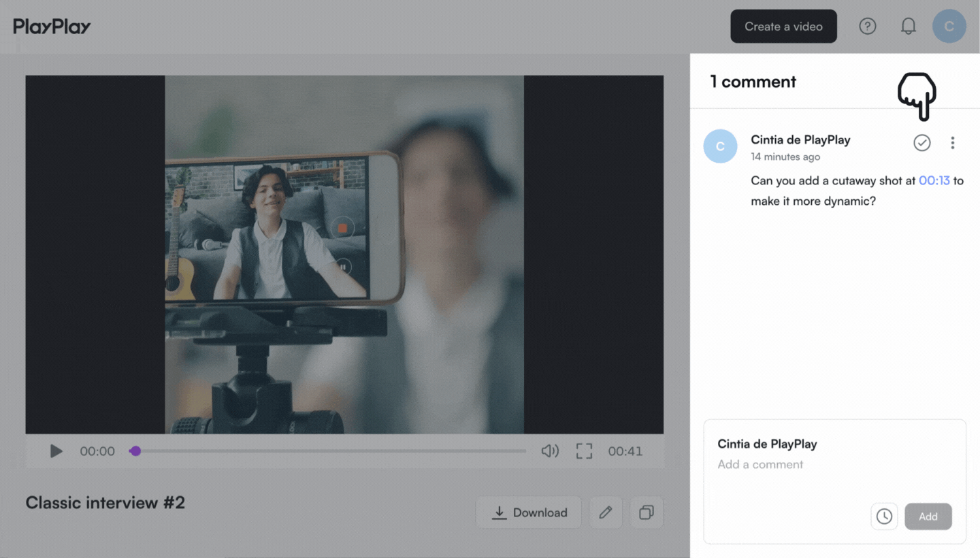Enter fullscreen mode on the player
The width and height of the screenshot is (980, 558).
pos(583,450)
